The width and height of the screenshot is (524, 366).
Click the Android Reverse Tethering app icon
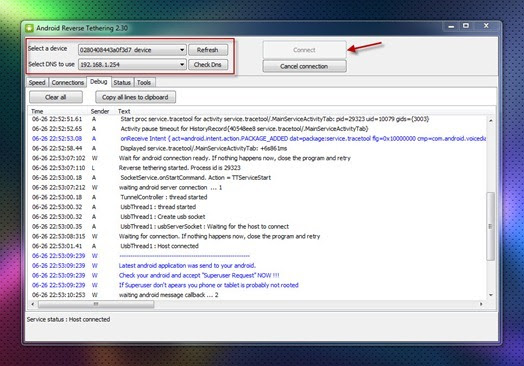[x=29, y=28]
